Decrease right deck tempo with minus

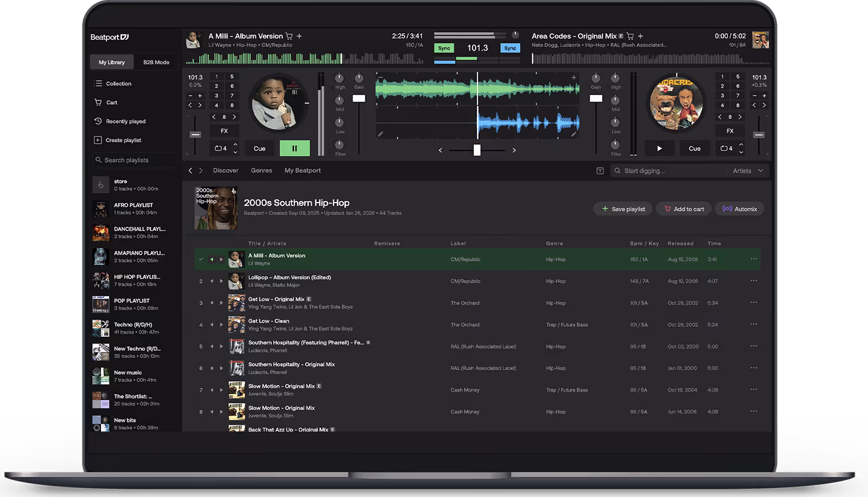pyautogui.click(x=755, y=95)
